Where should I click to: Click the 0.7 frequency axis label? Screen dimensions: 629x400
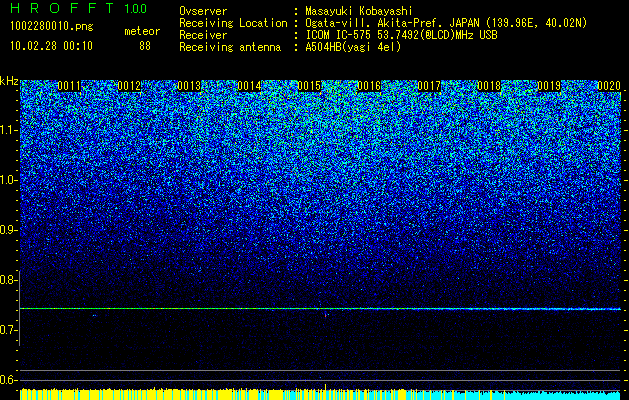tap(8, 330)
